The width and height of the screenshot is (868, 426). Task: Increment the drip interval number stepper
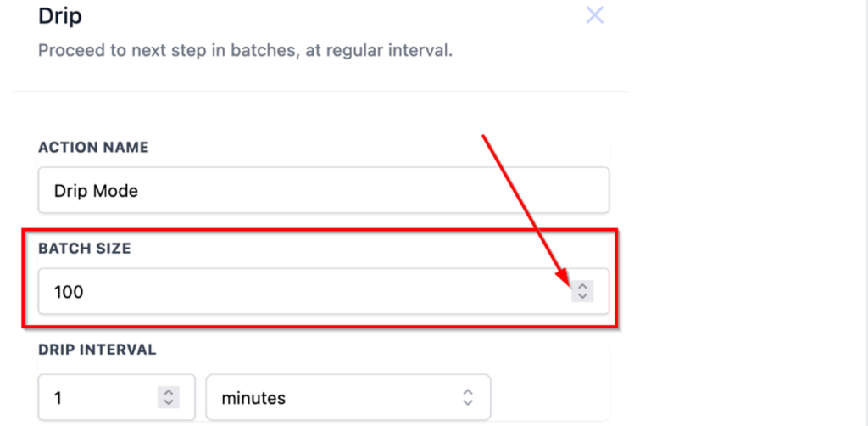168,392
